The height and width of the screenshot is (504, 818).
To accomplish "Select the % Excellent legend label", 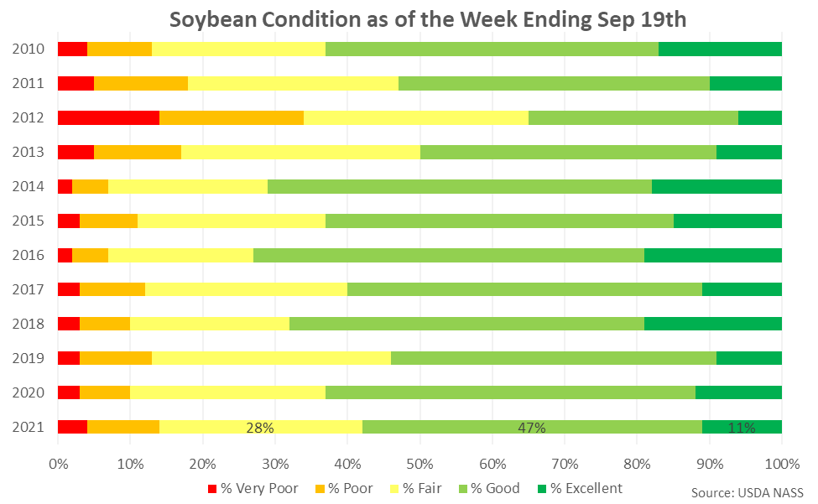I will point(586,488).
